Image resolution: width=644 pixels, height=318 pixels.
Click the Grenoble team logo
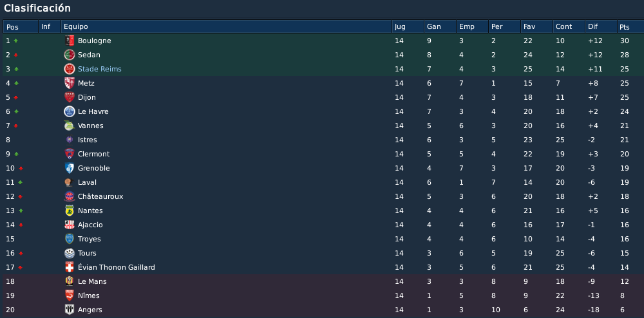pos(70,168)
